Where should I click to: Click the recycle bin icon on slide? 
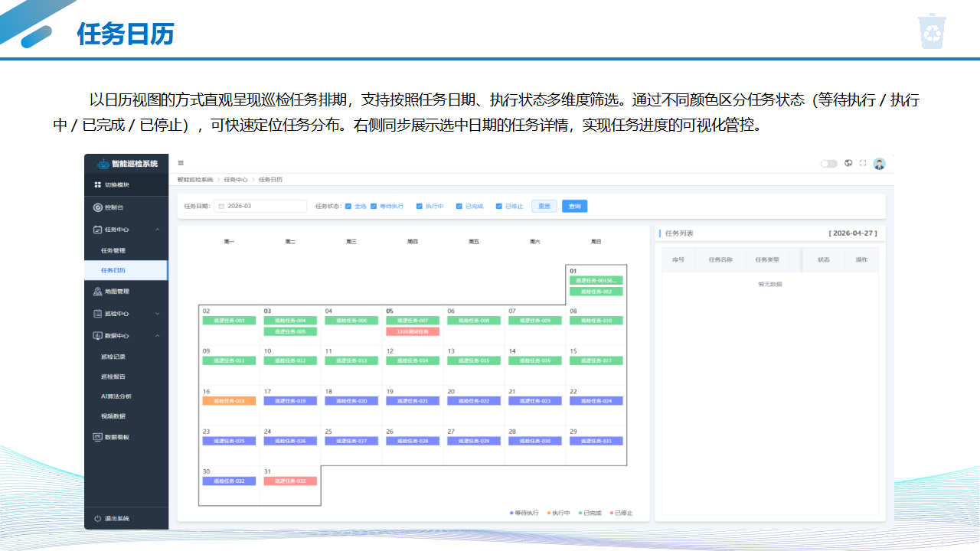[933, 31]
